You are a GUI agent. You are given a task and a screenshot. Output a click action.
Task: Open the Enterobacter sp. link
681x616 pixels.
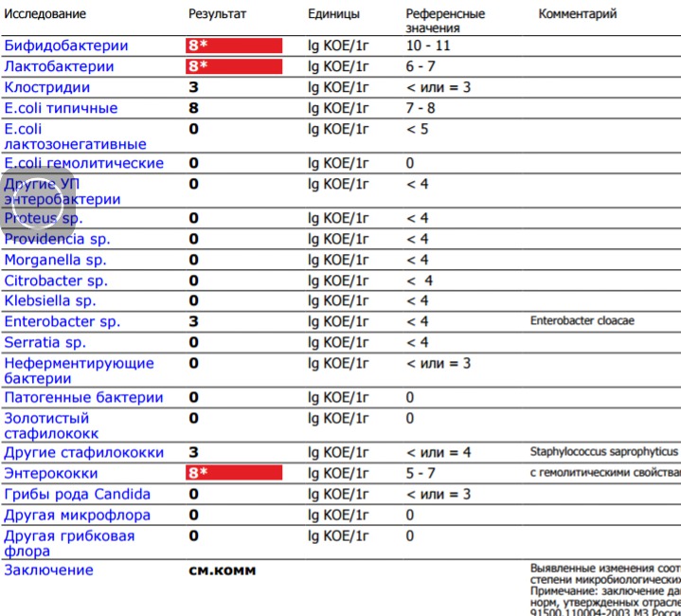tap(63, 321)
